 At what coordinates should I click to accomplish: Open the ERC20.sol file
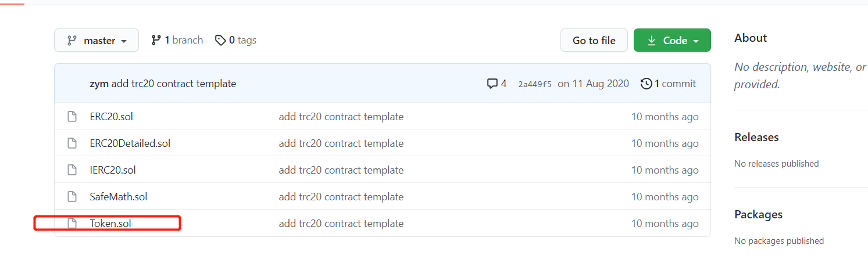[x=112, y=116]
